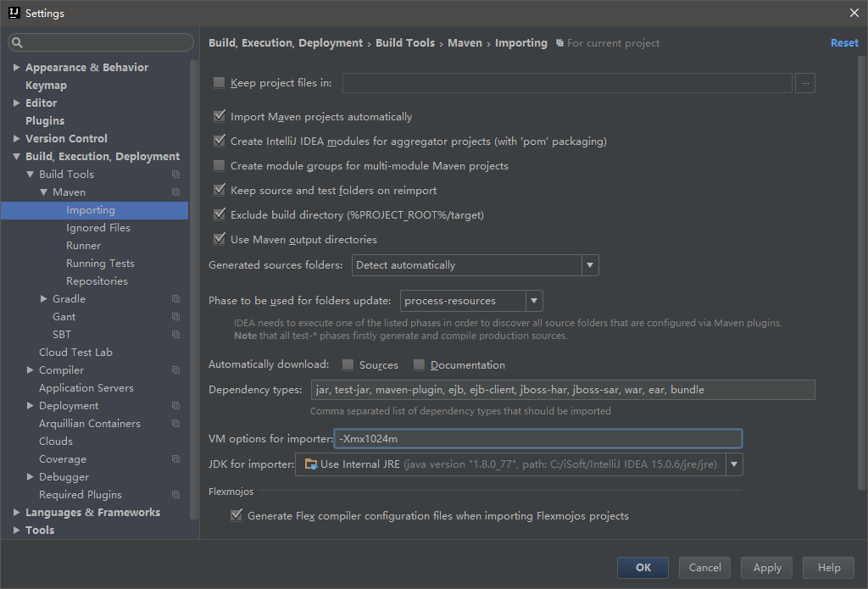This screenshot has width=868, height=589.
Task: Click the Apply button
Action: (766, 568)
